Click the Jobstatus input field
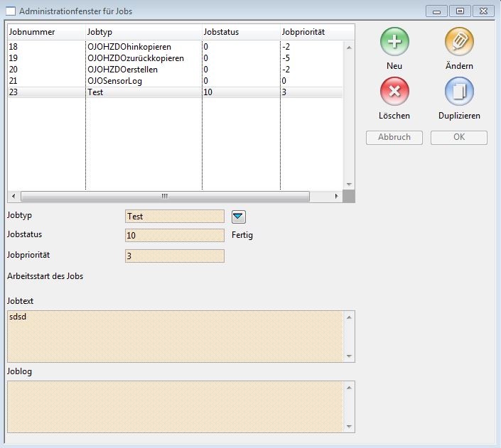The width and height of the screenshot is (501, 448). click(x=174, y=236)
